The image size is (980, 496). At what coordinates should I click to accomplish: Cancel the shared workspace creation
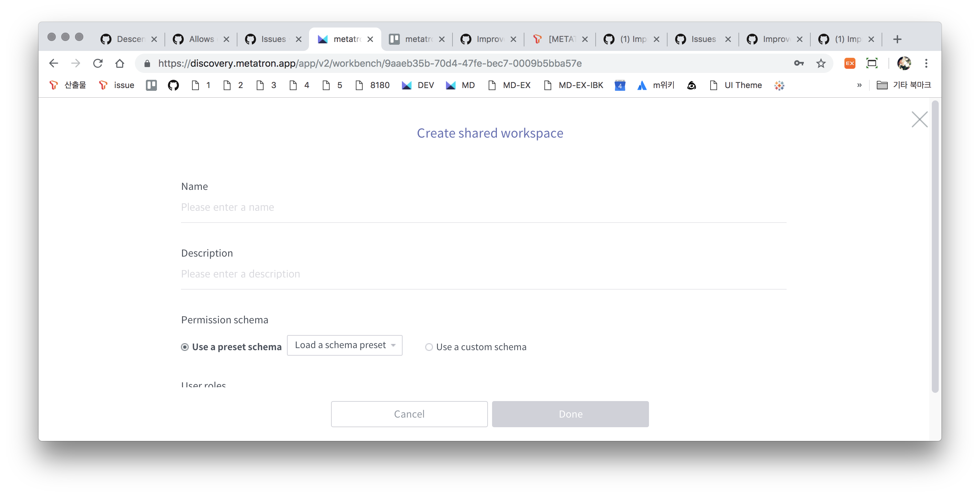(x=409, y=414)
